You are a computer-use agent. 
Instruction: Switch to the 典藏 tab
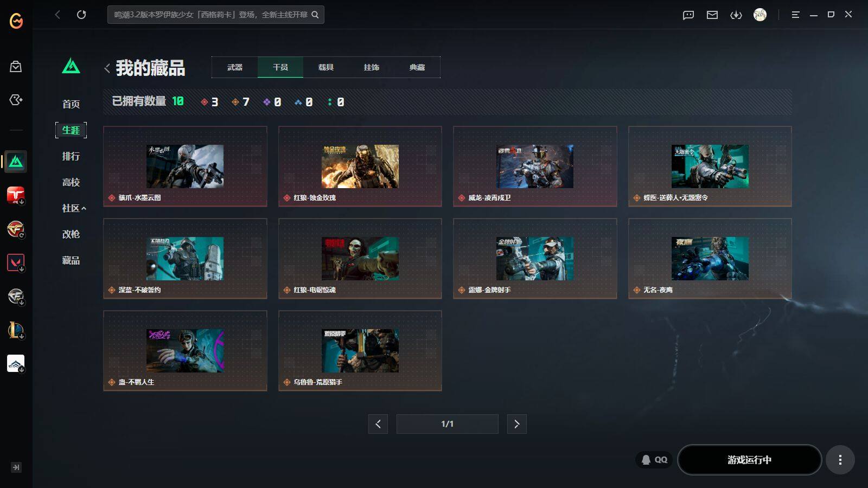[417, 67]
